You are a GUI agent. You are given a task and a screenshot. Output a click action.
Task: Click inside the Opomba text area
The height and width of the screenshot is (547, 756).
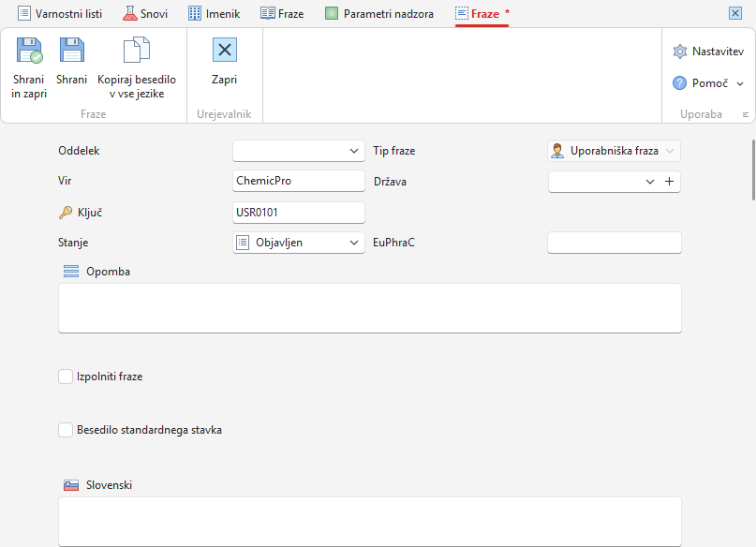(370, 308)
